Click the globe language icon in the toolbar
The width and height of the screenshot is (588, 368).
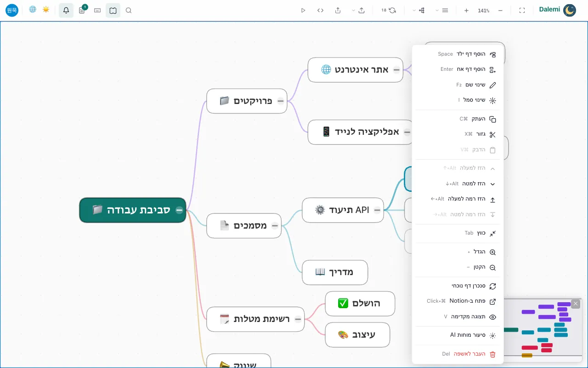[33, 10]
